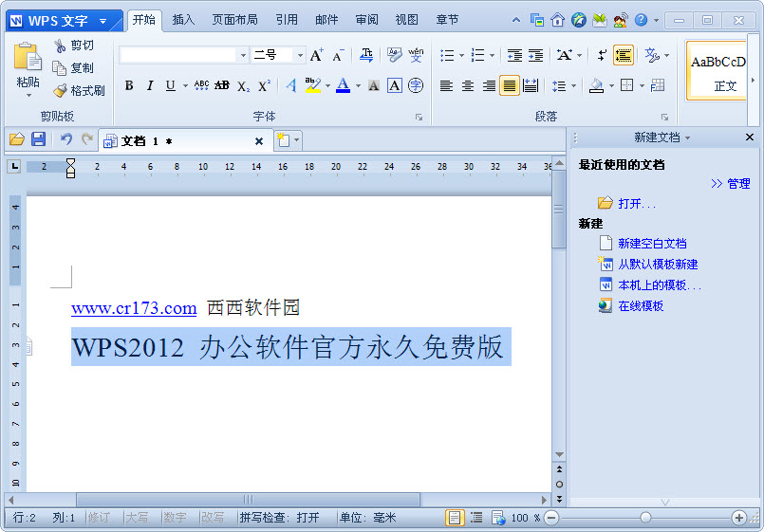Click the www.cr173.com hyperlink in document
The height and width of the screenshot is (532, 764).
tap(134, 308)
